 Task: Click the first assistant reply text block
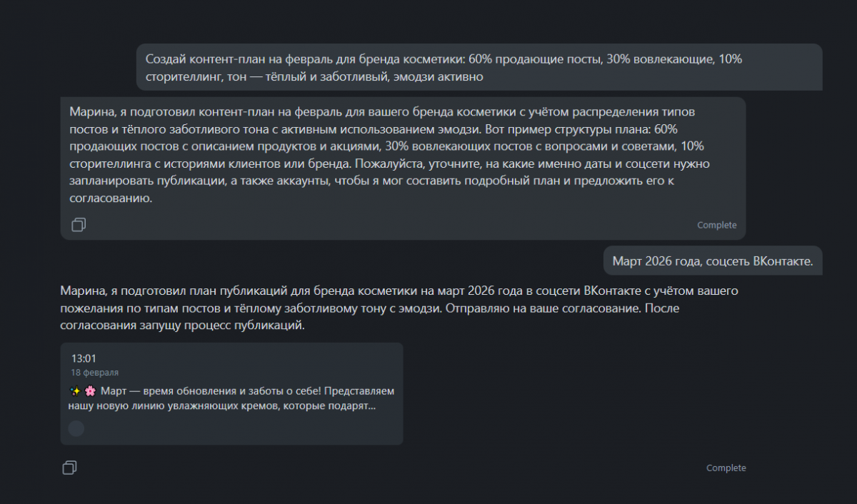pyautogui.click(x=386, y=156)
